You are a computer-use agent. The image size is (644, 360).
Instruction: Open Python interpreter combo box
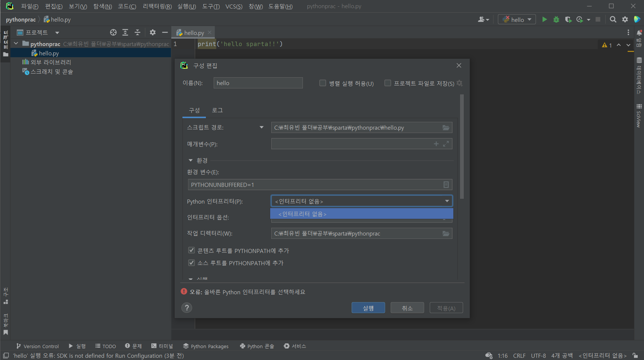pos(362,201)
